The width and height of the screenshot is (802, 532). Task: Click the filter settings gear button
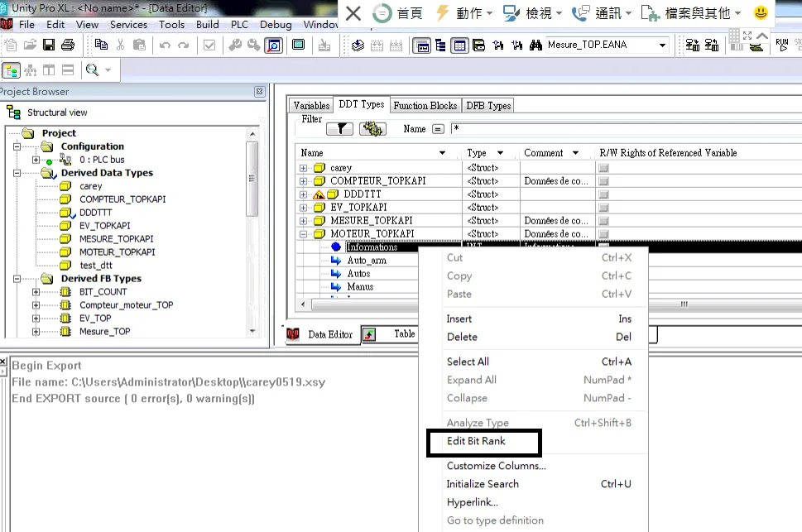(373, 129)
